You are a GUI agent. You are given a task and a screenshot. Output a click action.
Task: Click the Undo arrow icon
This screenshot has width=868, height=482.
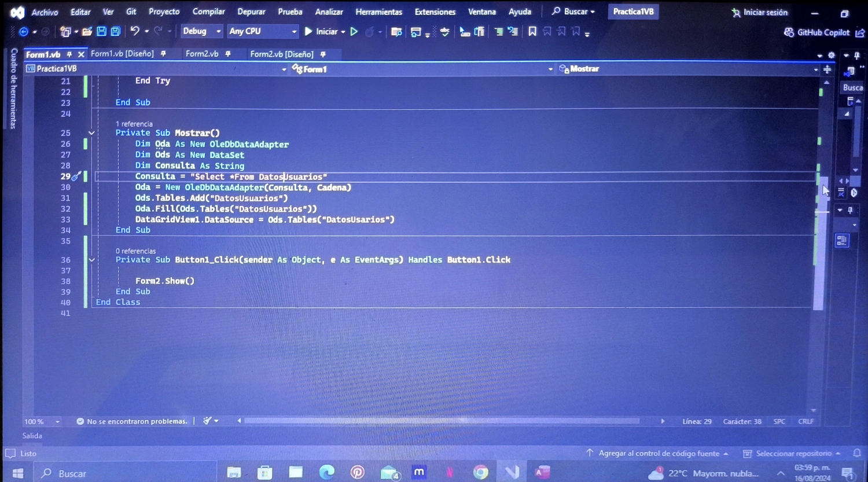pos(135,31)
